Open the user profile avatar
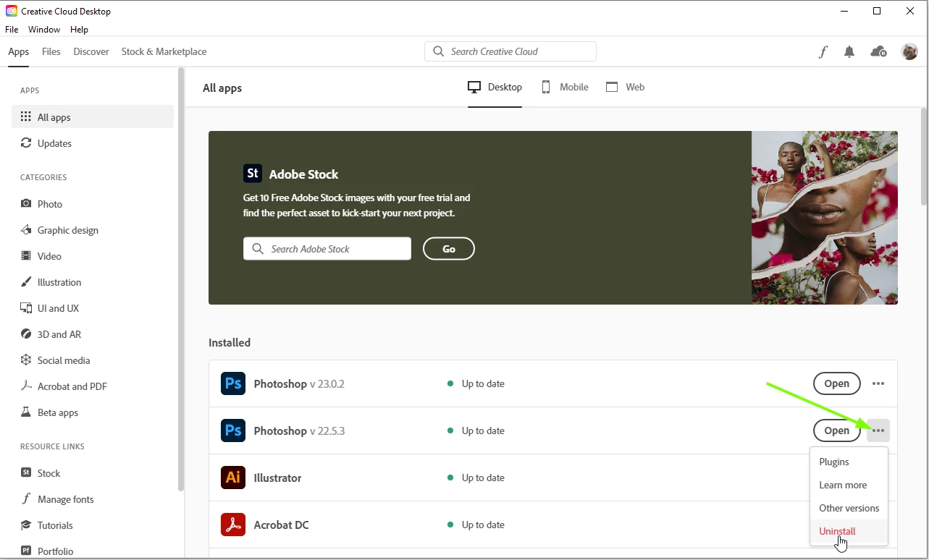929x560 pixels. (x=909, y=51)
